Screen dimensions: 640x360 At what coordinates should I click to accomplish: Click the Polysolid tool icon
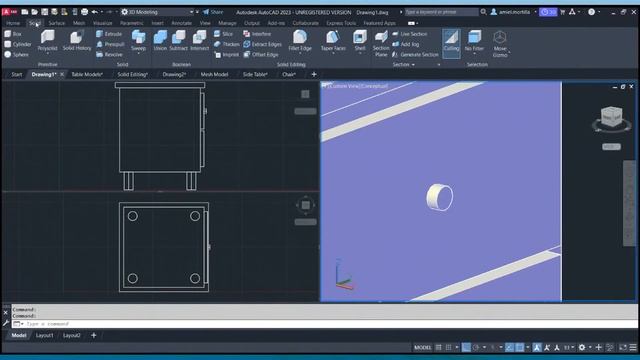(x=47, y=38)
